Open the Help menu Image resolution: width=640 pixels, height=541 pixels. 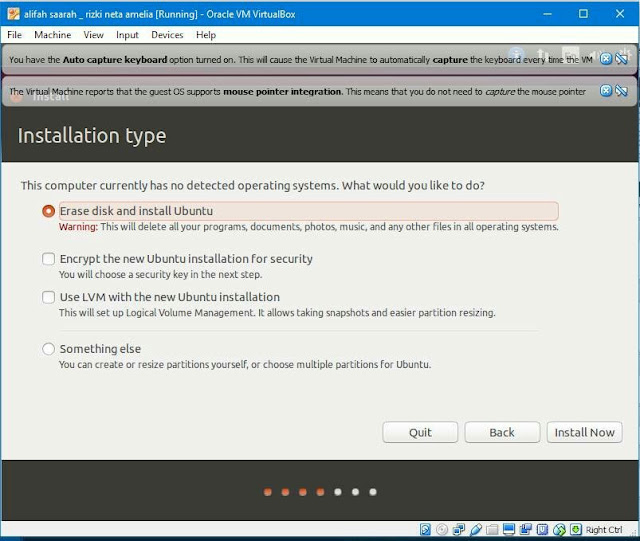click(206, 35)
